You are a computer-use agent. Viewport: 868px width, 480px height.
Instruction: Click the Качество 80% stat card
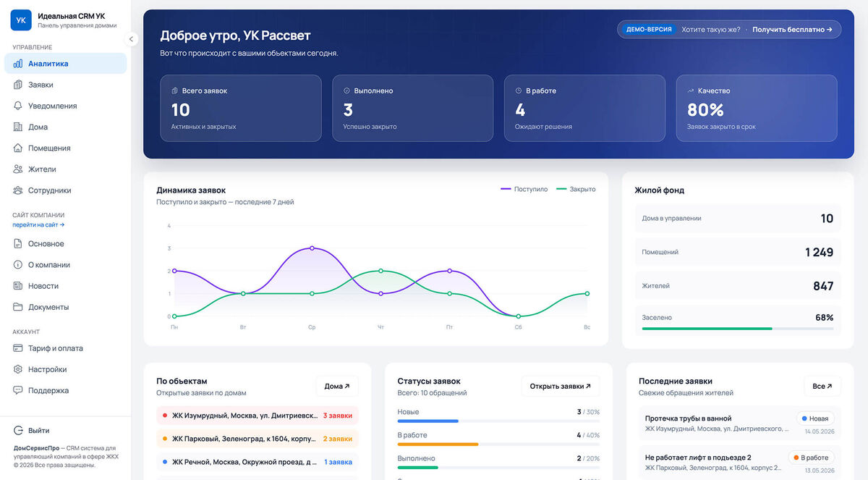(757, 109)
